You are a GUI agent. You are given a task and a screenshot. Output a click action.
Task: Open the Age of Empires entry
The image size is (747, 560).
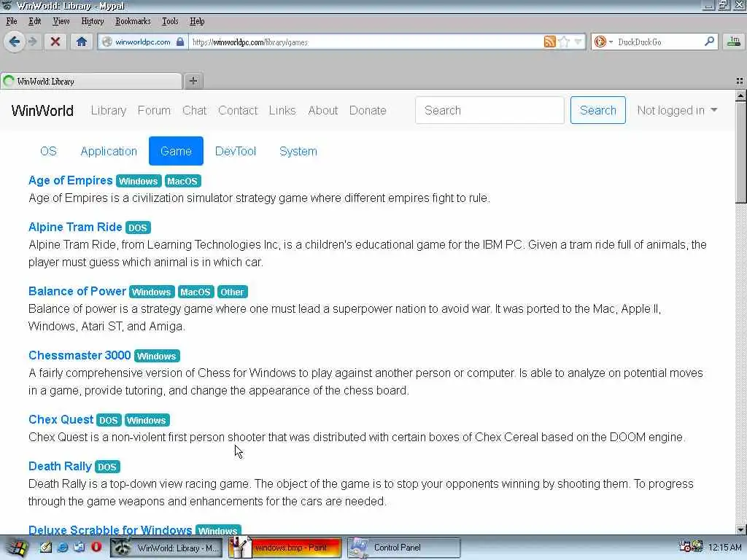point(71,181)
